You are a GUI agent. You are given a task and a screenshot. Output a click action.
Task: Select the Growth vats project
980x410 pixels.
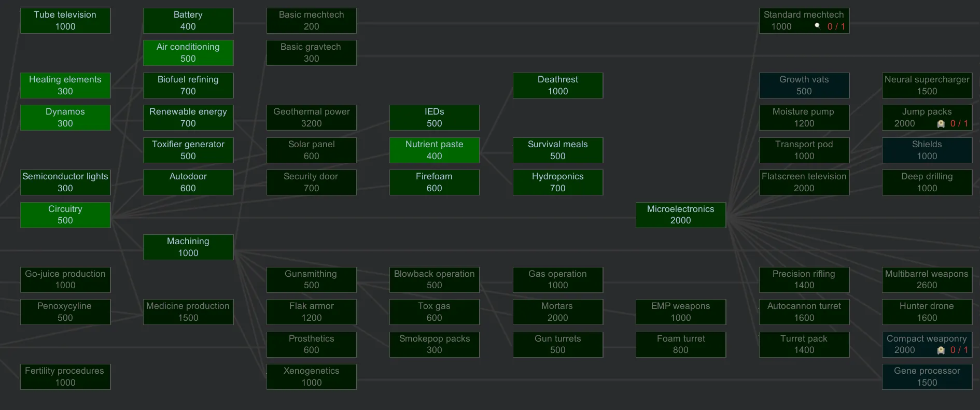point(804,86)
